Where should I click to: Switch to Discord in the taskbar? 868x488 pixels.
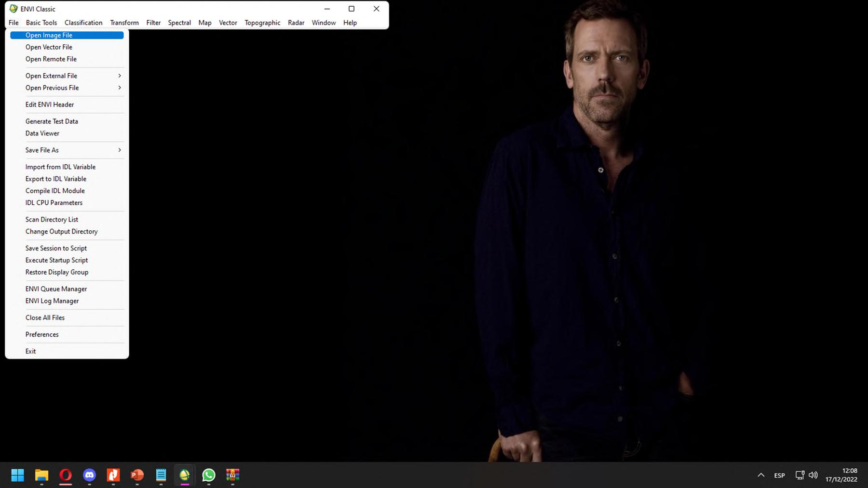click(89, 475)
